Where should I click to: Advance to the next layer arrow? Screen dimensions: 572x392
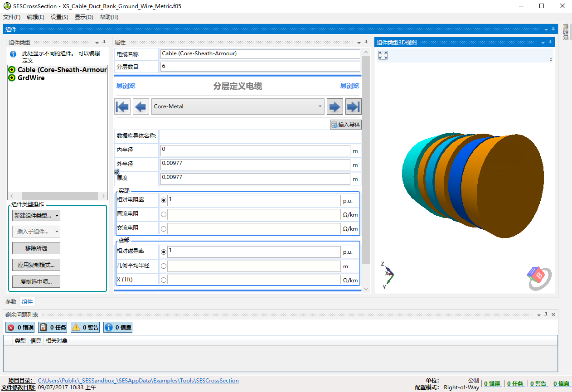click(334, 106)
